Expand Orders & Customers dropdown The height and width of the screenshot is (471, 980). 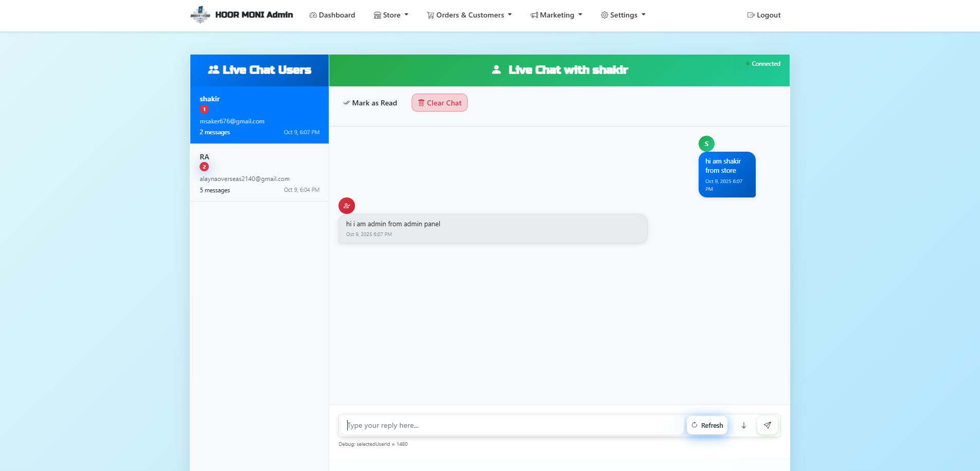pyautogui.click(x=469, y=15)
